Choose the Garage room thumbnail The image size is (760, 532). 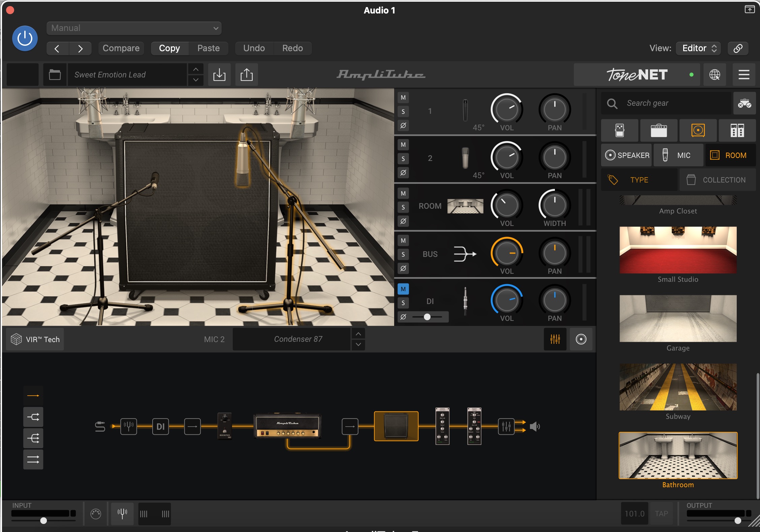(x=678, y=319)
